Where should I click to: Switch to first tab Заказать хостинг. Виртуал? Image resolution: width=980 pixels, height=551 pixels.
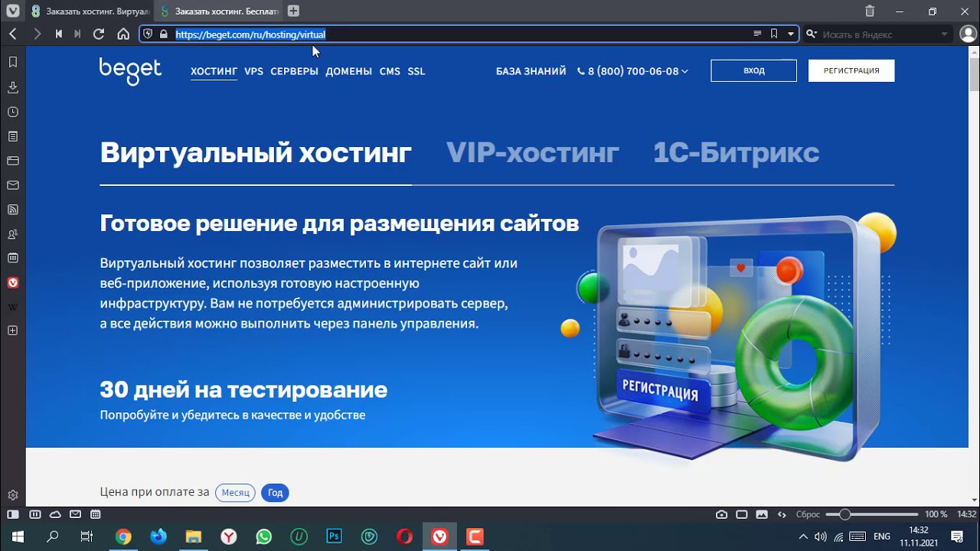pos(90,11)
